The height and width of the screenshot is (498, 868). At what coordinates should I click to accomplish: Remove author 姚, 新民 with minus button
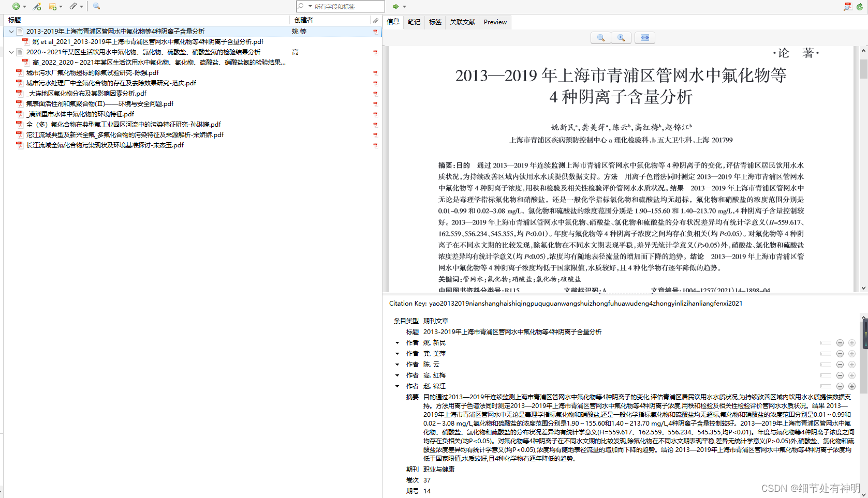[x=840, y=343]
